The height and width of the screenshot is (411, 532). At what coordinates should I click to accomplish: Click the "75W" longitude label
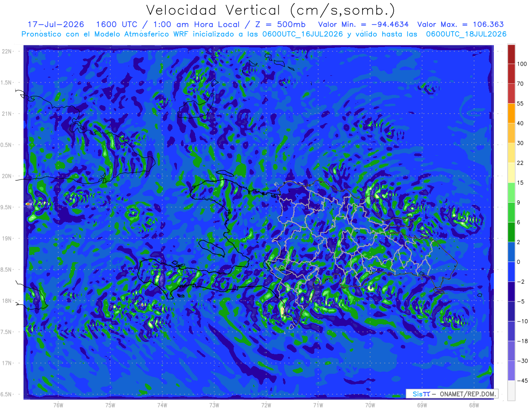pyautogui.click(x=110, y=404)
